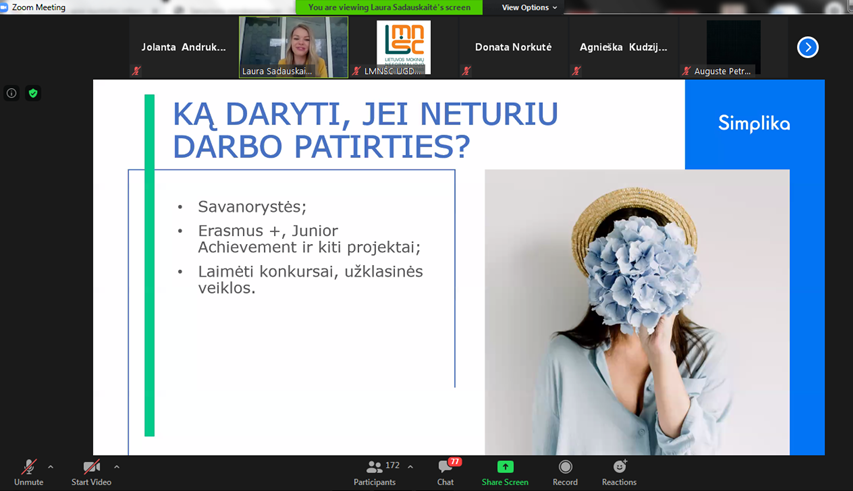The width and height of the screenshot is (853, 491).
Task: Click the green Share Screen icon
Action: point(505,467)
